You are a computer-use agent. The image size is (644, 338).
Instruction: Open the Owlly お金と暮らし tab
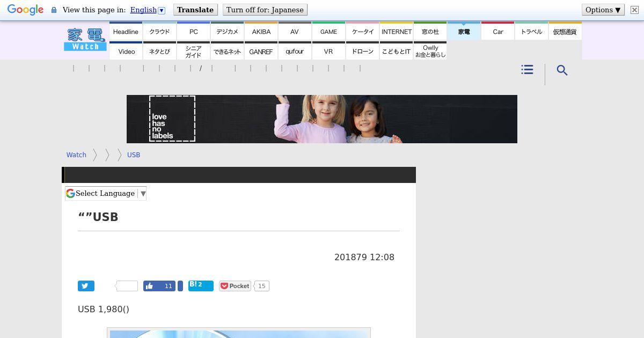pyautogui.click(x=430, y=51)
